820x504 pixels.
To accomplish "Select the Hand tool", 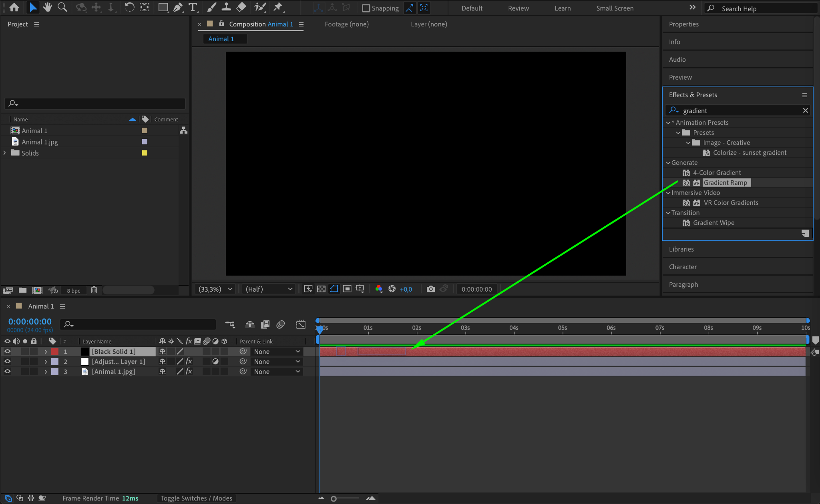I will click(48, 7).
